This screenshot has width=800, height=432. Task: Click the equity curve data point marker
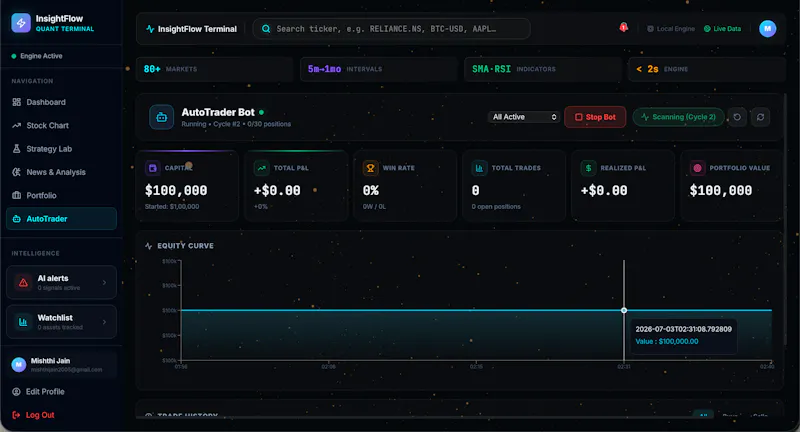tap(624, 310)
